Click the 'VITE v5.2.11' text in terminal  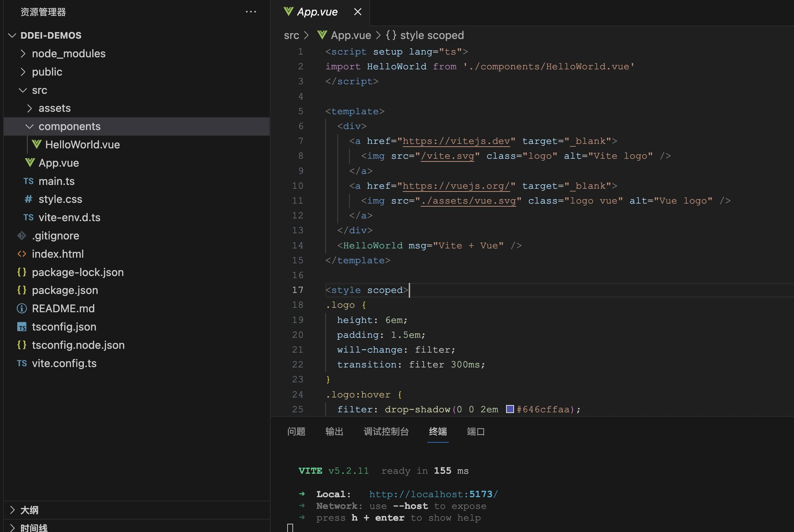(333, 471)
